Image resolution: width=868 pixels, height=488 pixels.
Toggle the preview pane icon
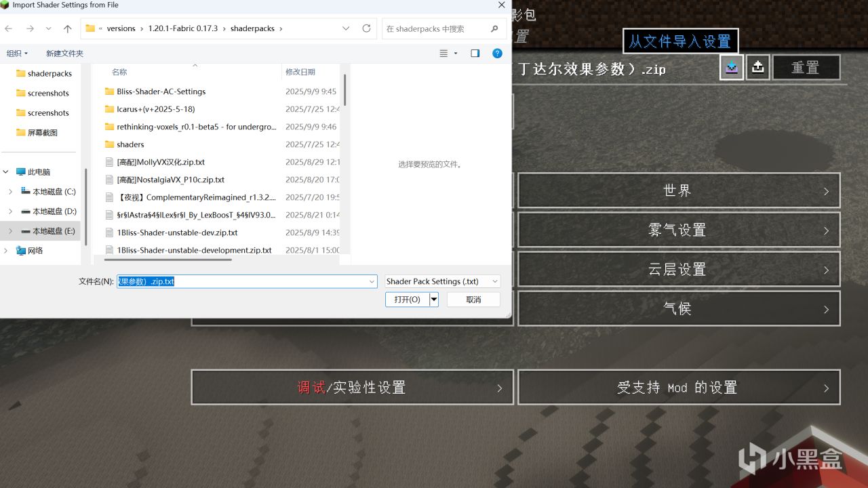(475, 53)
